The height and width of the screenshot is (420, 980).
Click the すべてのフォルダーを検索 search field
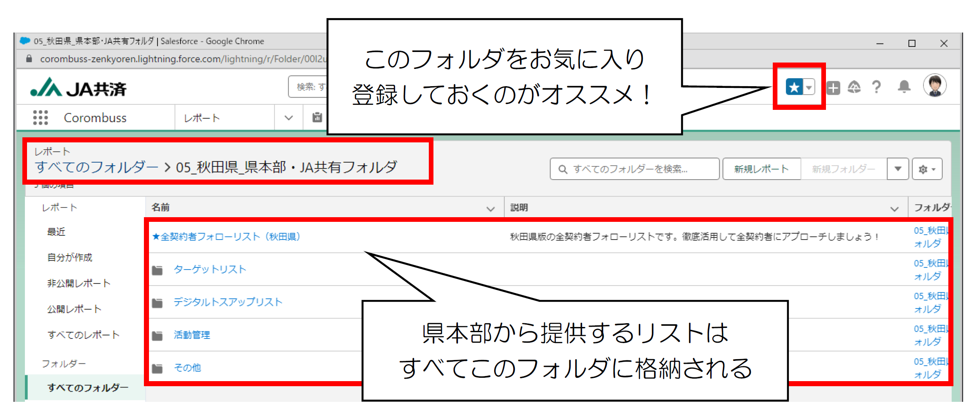[634, 169]
